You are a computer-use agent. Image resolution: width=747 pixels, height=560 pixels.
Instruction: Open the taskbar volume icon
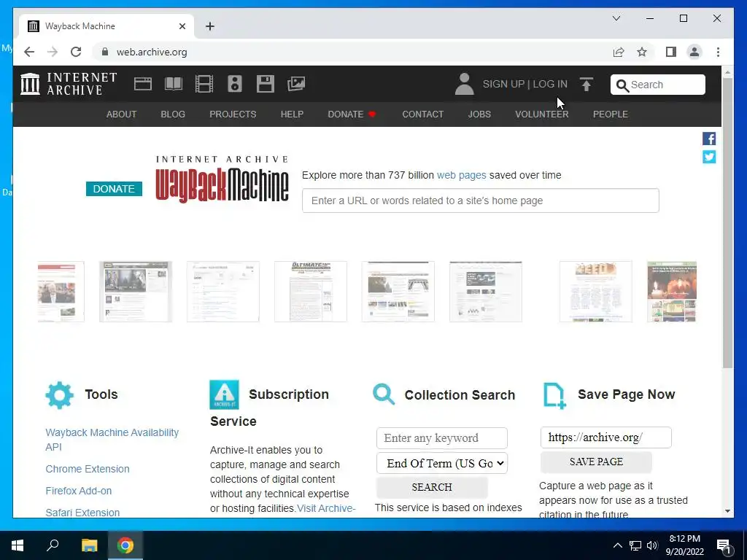coord(652,545)
